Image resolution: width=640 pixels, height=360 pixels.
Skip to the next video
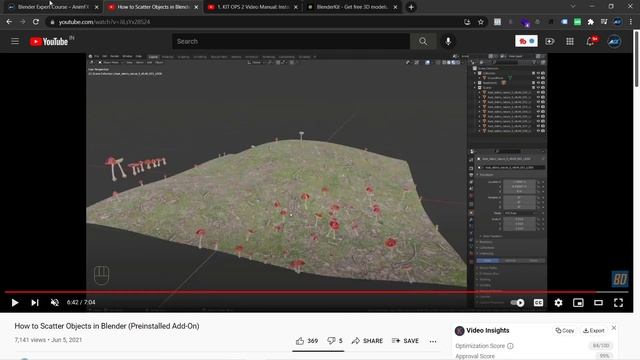[35, 302]
